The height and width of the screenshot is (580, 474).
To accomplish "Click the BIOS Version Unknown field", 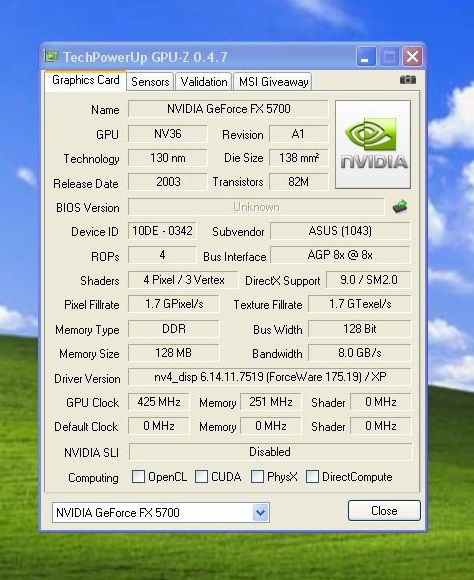I will click(x=256, y=207).
